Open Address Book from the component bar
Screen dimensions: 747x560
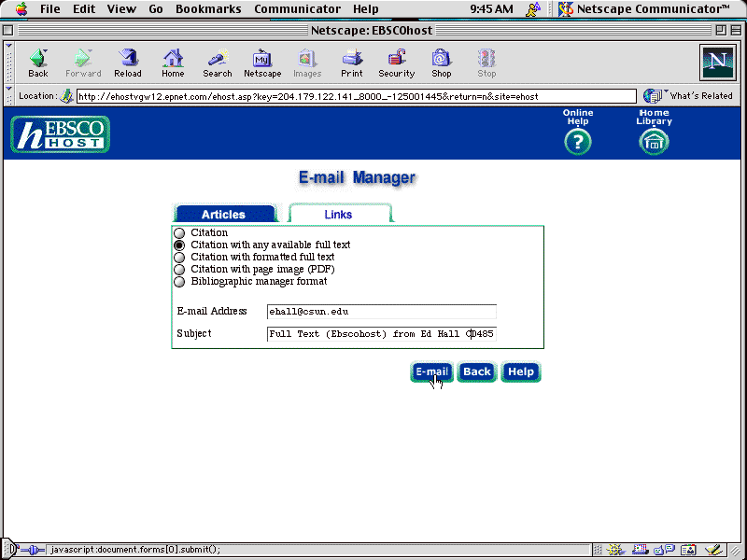coord(688,550)
